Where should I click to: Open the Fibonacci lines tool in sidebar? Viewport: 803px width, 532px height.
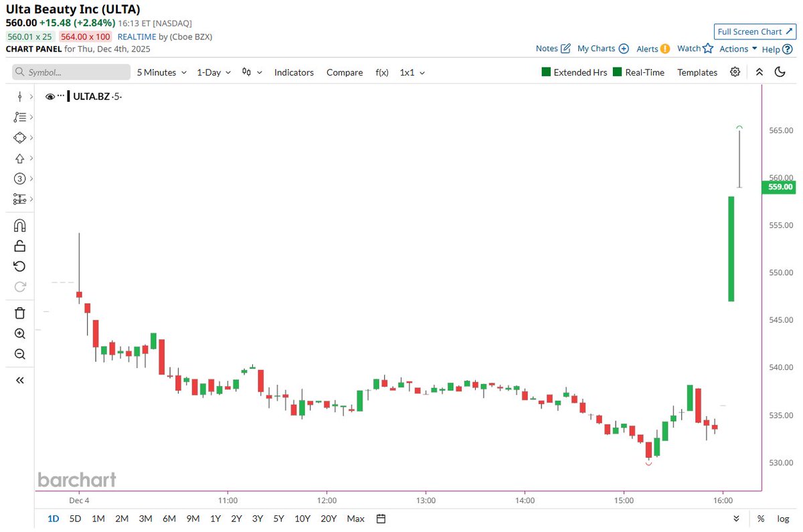coord(19,117)
